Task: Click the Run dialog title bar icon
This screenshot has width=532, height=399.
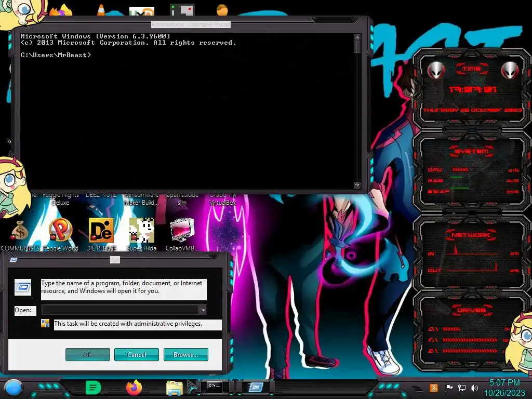Action: (14, 260)
